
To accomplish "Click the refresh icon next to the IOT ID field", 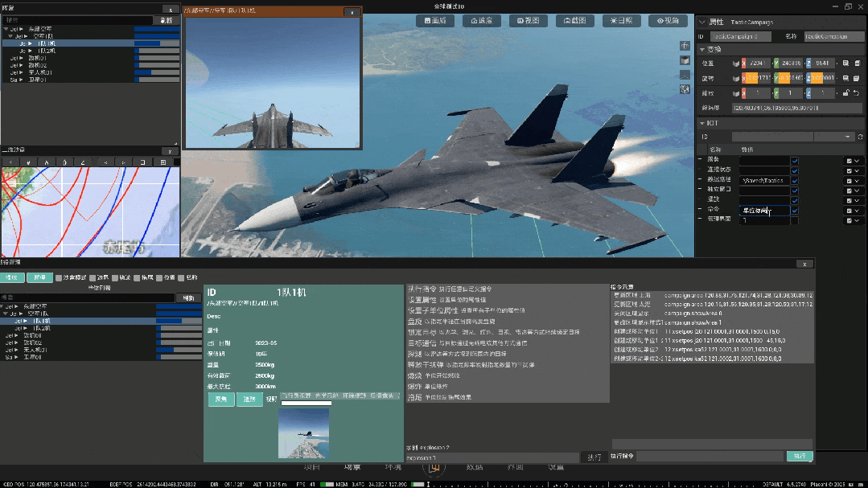I will click(x=860, y=137).
